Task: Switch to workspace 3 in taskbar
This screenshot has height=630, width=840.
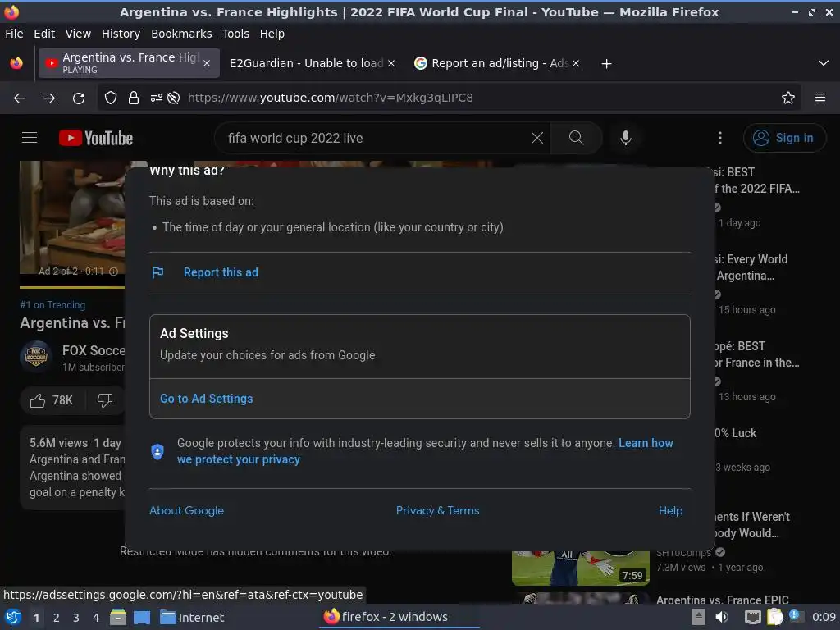Action: click(76, 618)
